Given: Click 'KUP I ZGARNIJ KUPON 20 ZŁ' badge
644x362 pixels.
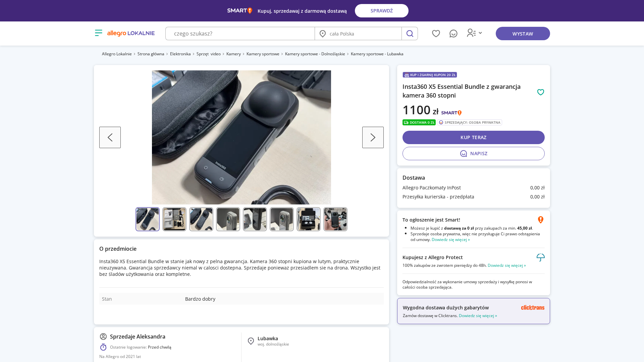Looking at the screenshot, I should tap(430, 75).
